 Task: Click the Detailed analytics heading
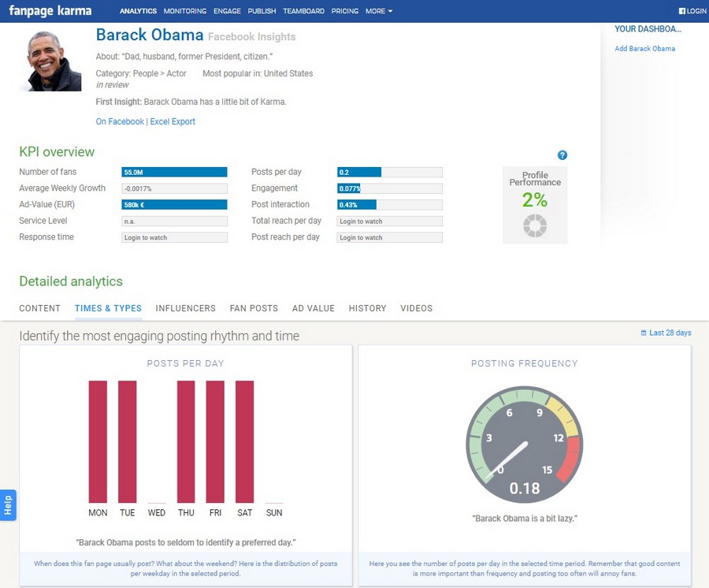coord(71,281)
